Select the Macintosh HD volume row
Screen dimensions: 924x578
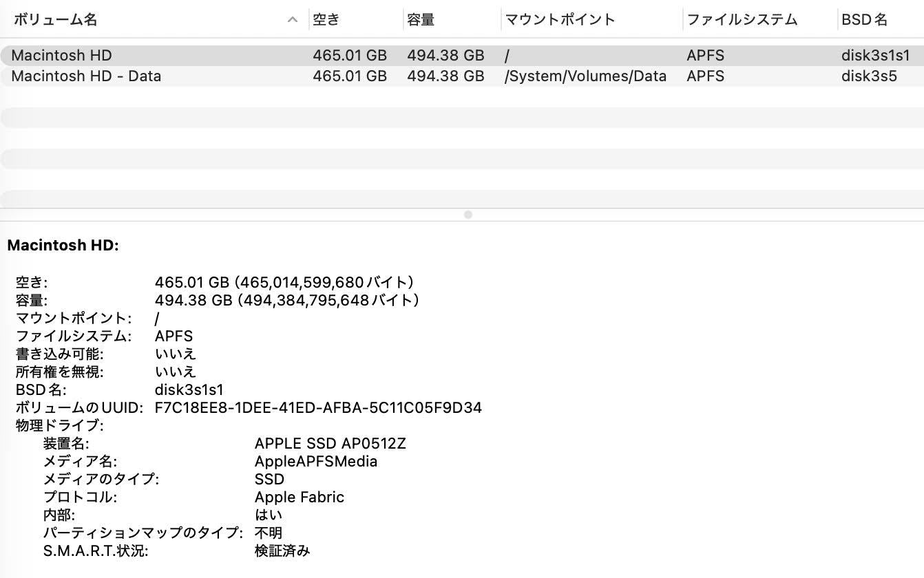click(462, 55)
